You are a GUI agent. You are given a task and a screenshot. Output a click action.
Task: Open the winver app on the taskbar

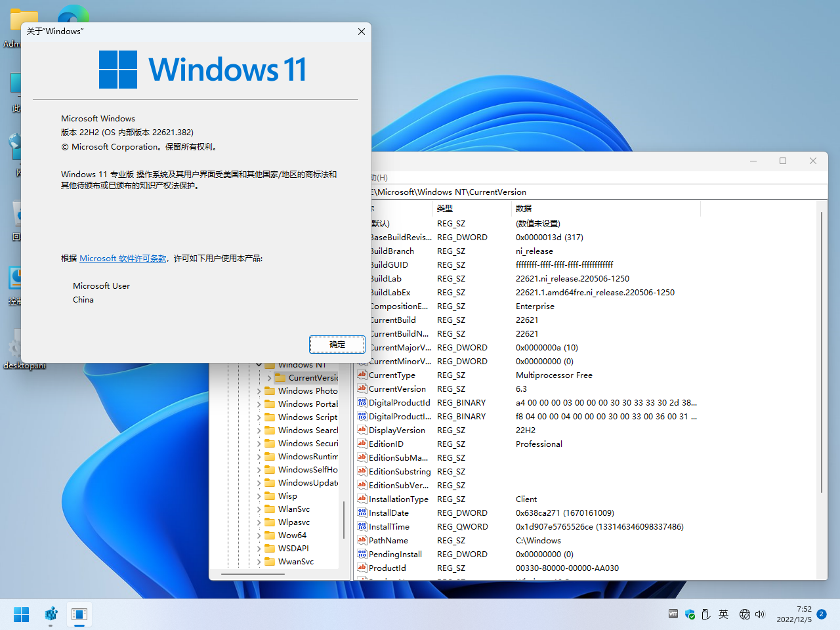79,614
